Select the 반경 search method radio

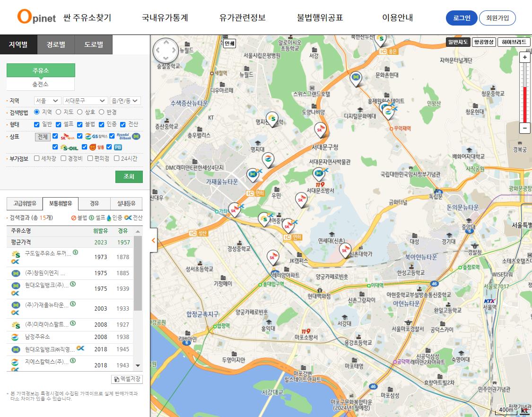coord(102,112)
